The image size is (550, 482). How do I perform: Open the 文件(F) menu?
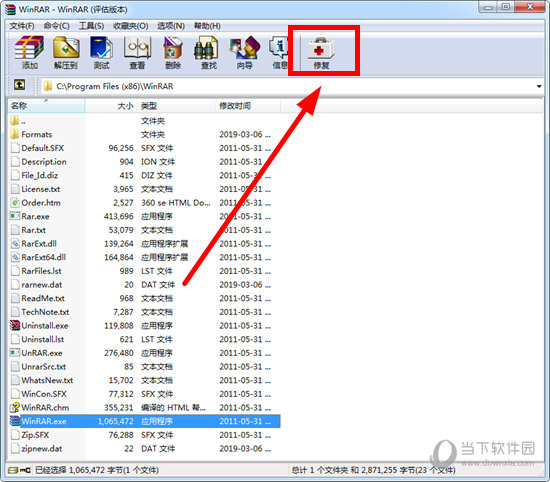tap(22, 26)
